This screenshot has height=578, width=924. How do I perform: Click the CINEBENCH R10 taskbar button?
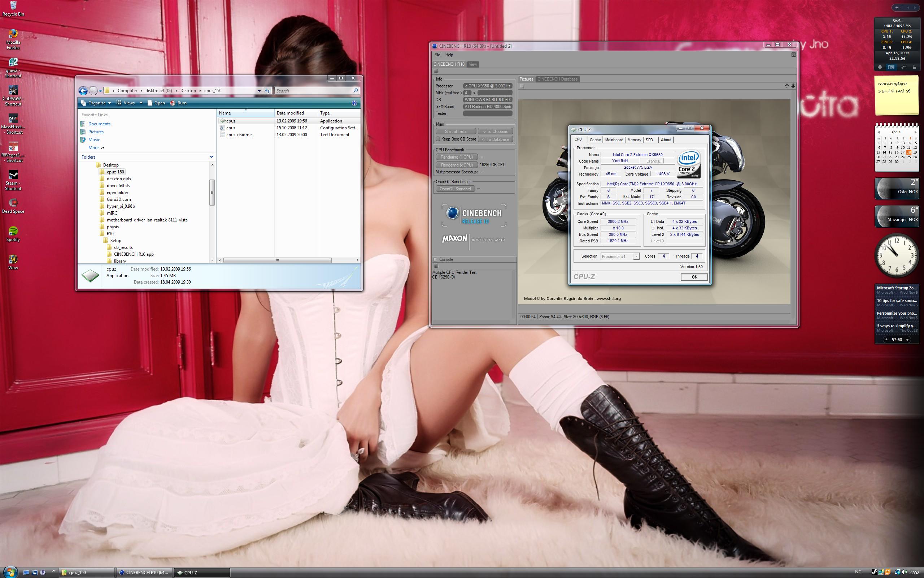point(144,572)
